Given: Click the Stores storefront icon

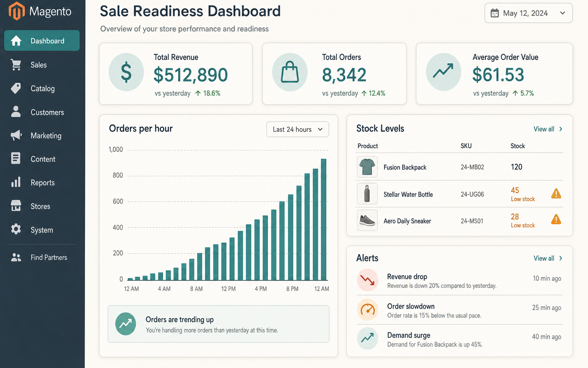Looking at the screenshot, I should (x=16, y=205).
